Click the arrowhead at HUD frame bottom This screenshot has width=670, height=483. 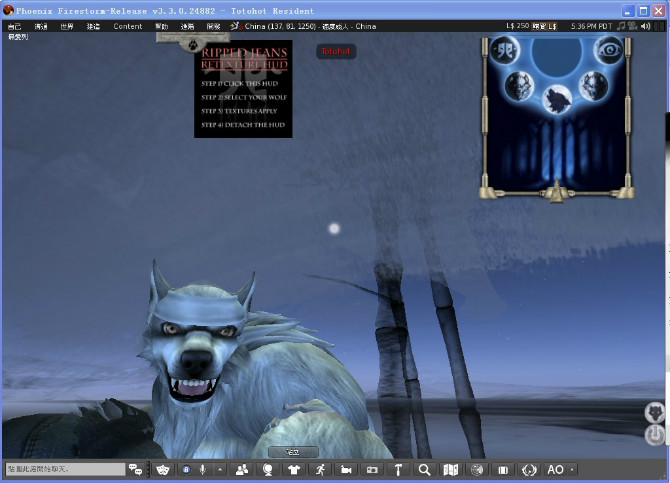(x=556, y=190)
